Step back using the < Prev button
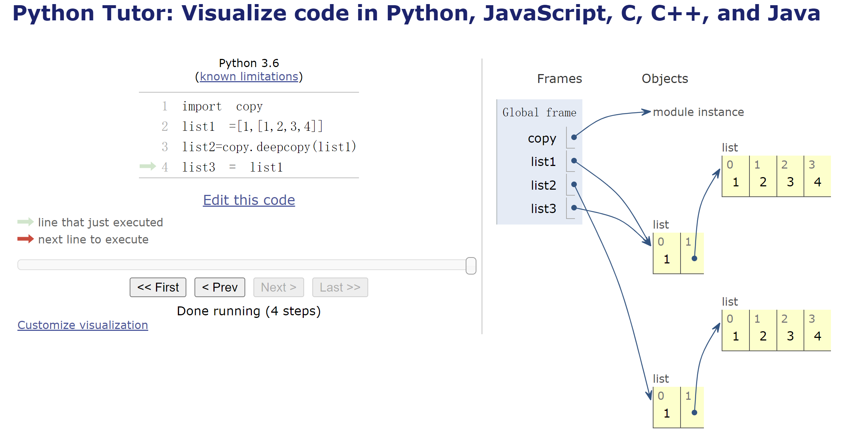Screen dimensions: 868x442 (x=220, y=287)
